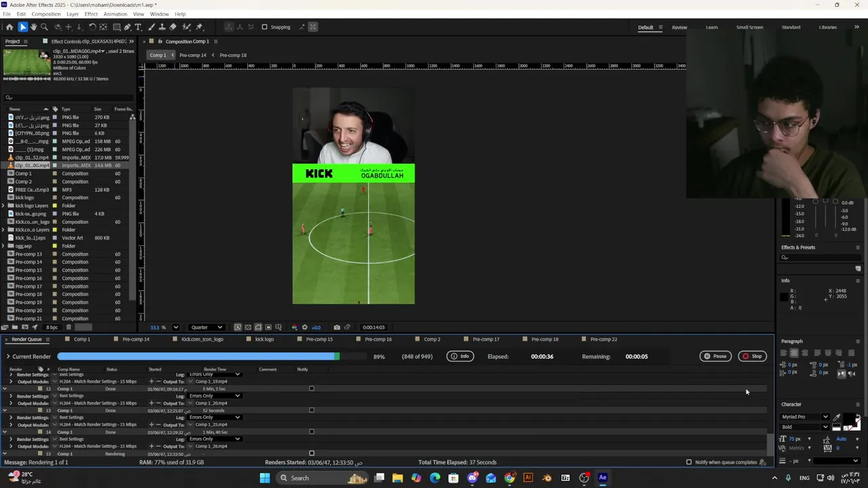Switch to the kick logo timeline tab
The width and height of the screenshot is (868, 488).
[x=264, y=339]
